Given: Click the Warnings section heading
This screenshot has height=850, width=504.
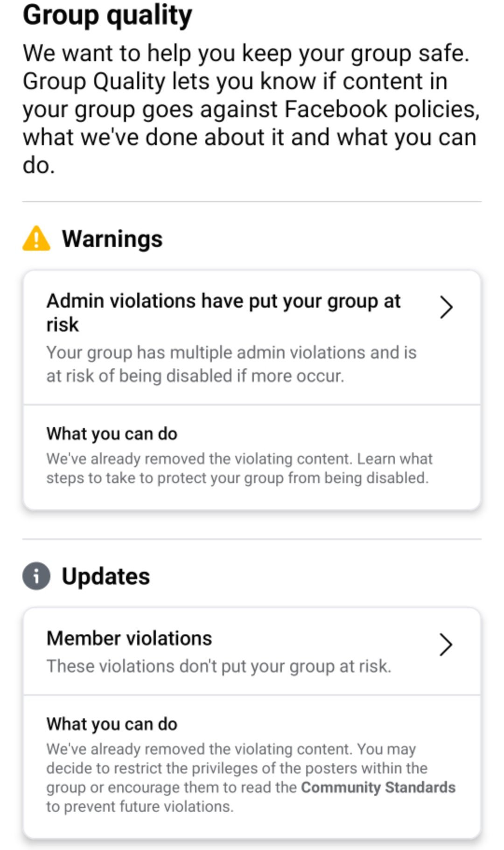Looking at the screenshot, I should pyautogui.click(x=112, y=239).
